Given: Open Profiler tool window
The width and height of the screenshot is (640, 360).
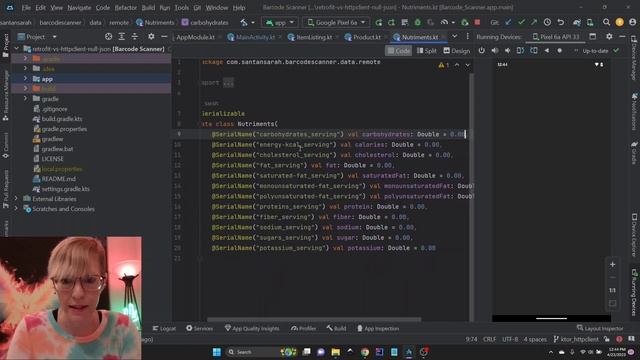Looking at the screenshot, I should point(303,328).
